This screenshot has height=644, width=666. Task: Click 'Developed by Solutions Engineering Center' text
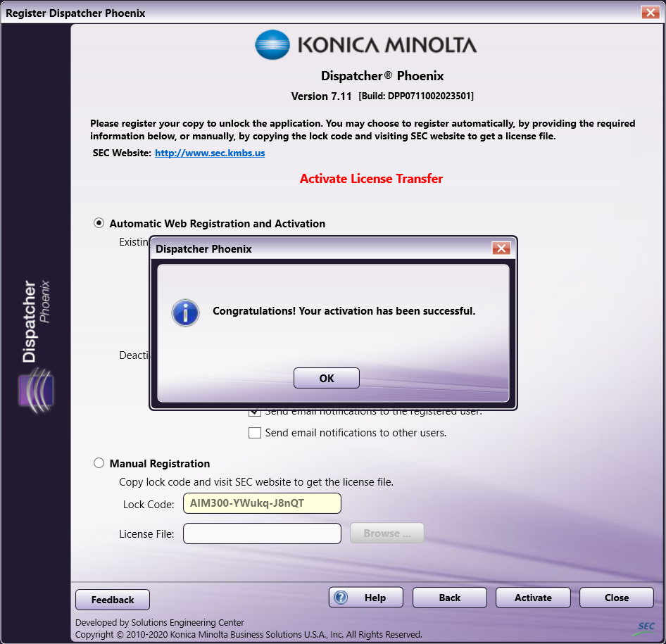(x=160, y=622)
